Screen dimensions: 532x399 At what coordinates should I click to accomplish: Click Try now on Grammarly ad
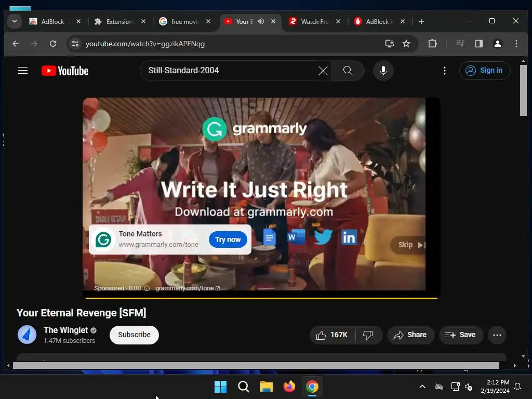(x=228, y=240)
